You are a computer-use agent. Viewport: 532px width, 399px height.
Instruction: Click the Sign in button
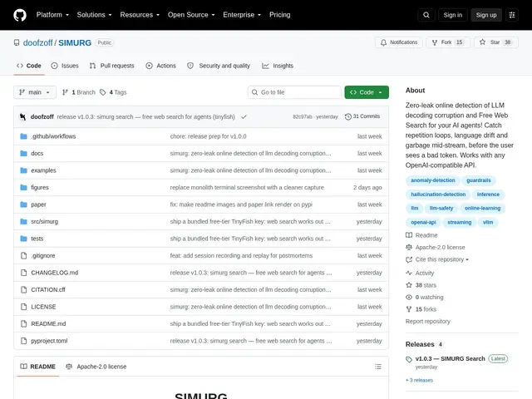coord(452,15)
